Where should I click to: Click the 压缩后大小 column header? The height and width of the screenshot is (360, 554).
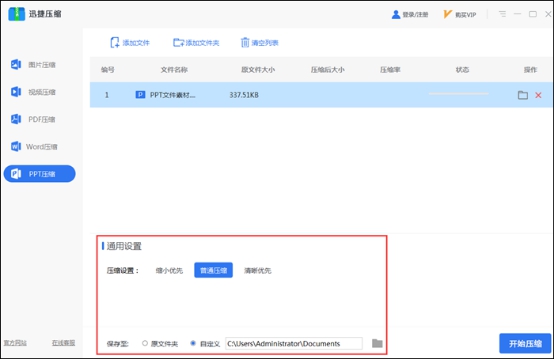tap(328, 70)
